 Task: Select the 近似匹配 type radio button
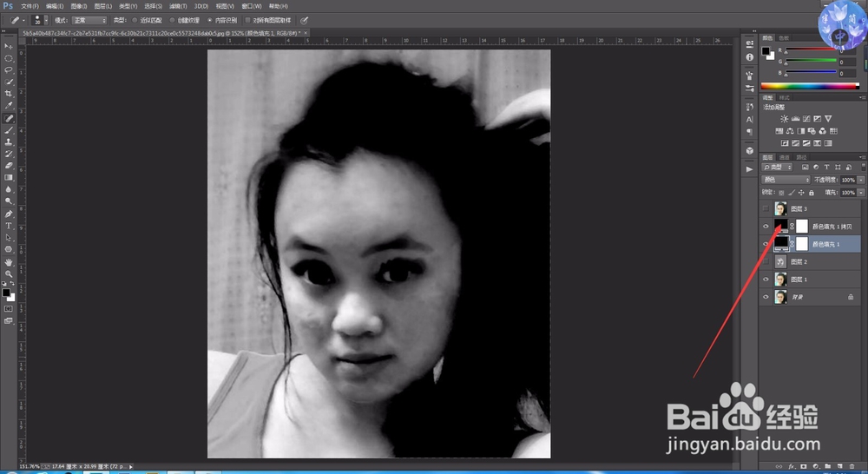[x=135, y=21]
